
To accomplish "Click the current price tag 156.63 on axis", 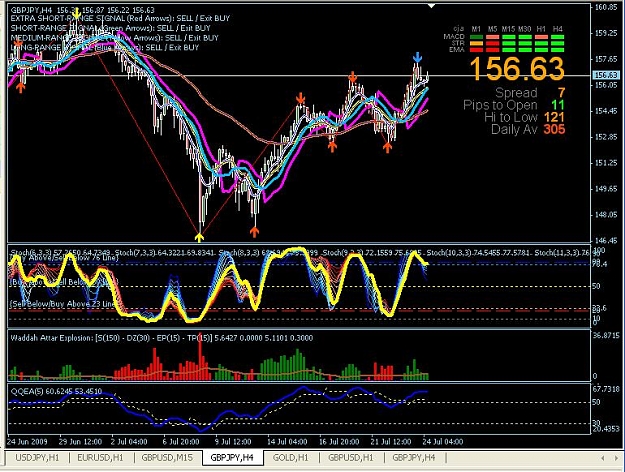I will [606, 75].
